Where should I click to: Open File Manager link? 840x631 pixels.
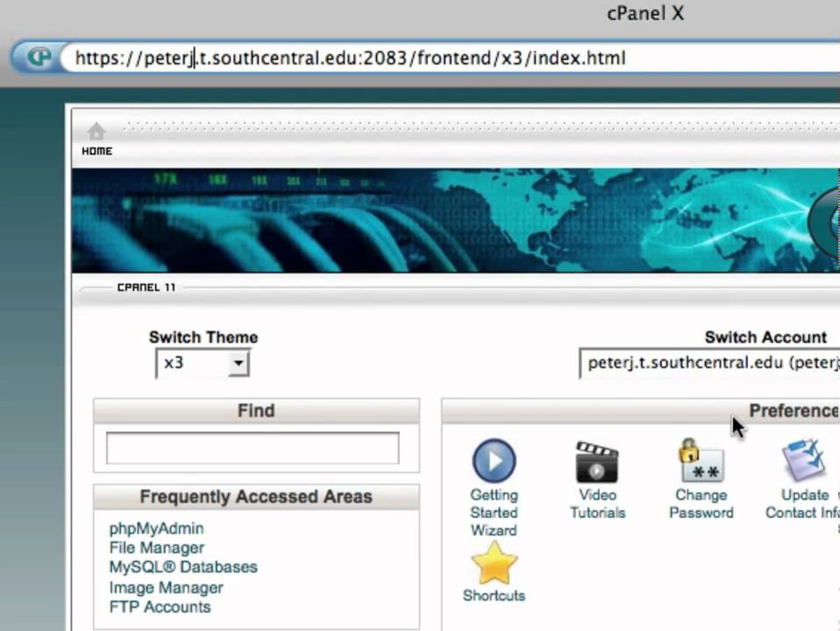[x=156, y=548]
